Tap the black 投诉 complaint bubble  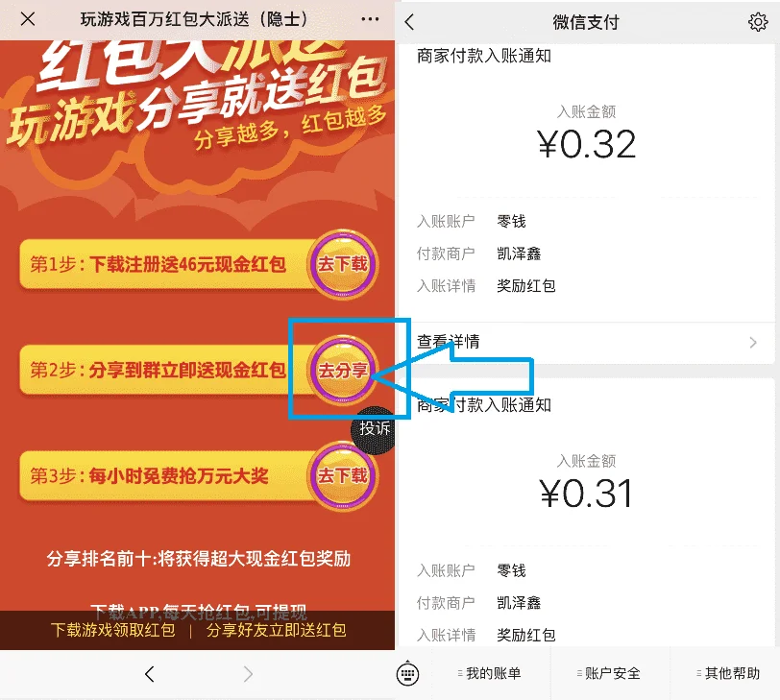click(374, 429)
